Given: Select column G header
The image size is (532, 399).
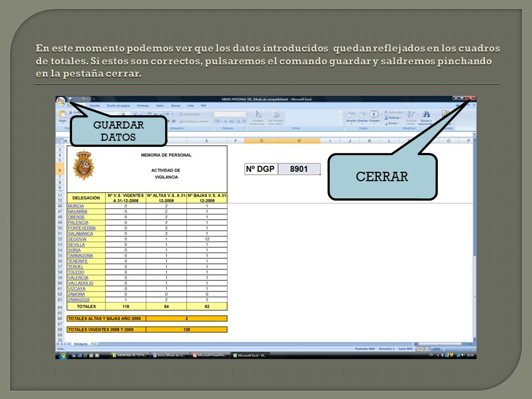Looking at the screenshot, I should point(261,140).
